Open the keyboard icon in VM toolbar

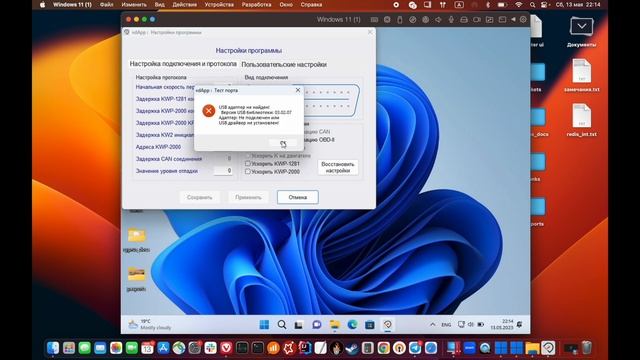pyautogui.click(x=374, y=20)
